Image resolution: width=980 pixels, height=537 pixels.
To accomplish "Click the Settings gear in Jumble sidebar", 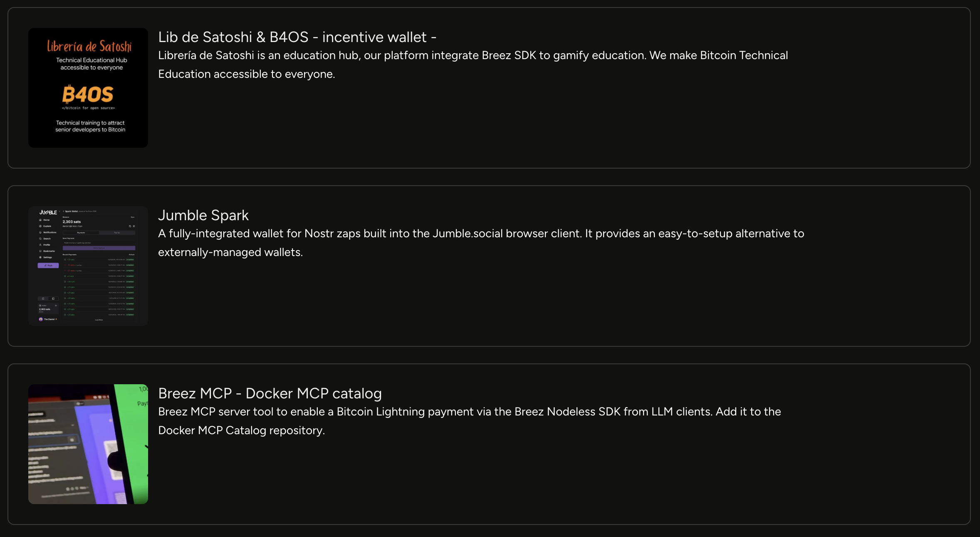I will click(41, 257).
